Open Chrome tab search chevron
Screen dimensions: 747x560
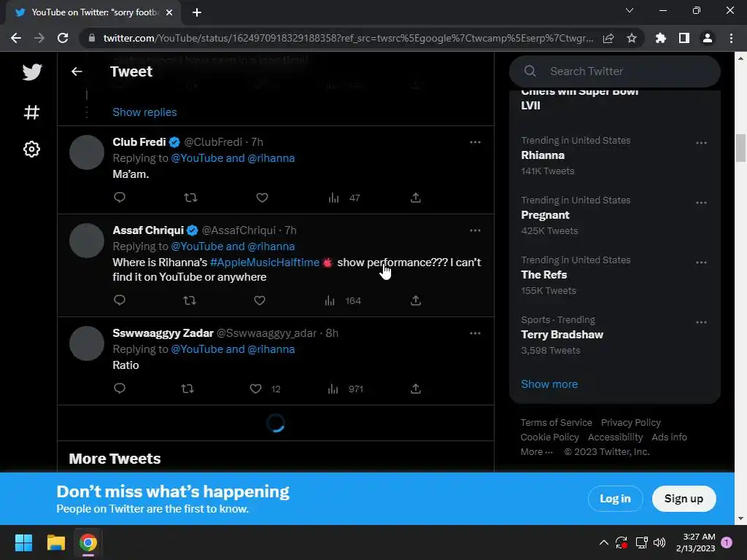630,10
